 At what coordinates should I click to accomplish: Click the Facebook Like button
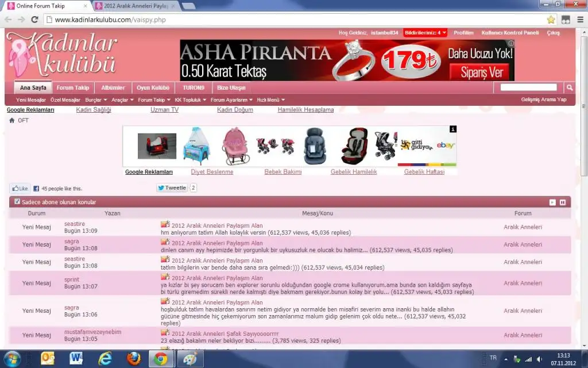(x=20, y=188)
